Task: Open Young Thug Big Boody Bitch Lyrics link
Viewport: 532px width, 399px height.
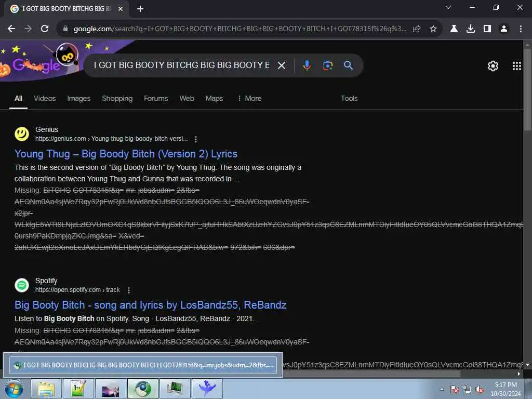Action: coord(126,154)
